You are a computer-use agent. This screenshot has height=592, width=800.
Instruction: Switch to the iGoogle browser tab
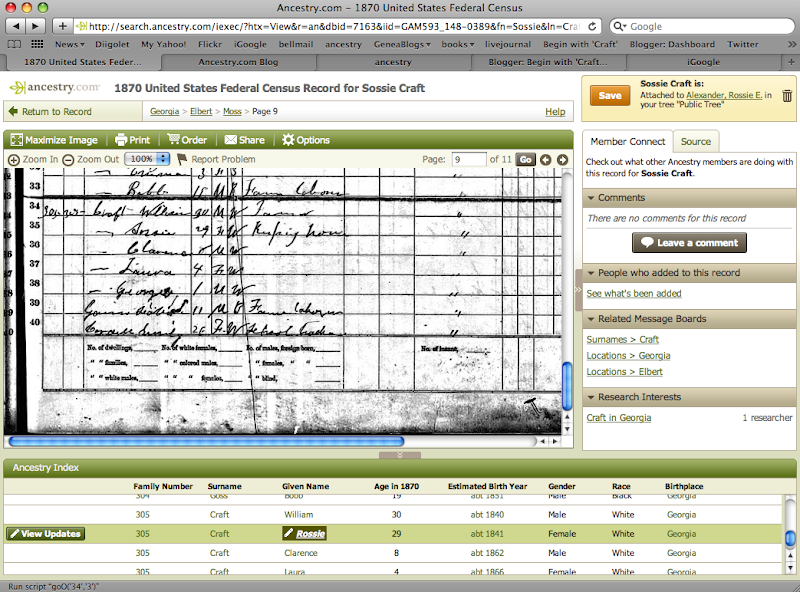click(x=703, y=62)
